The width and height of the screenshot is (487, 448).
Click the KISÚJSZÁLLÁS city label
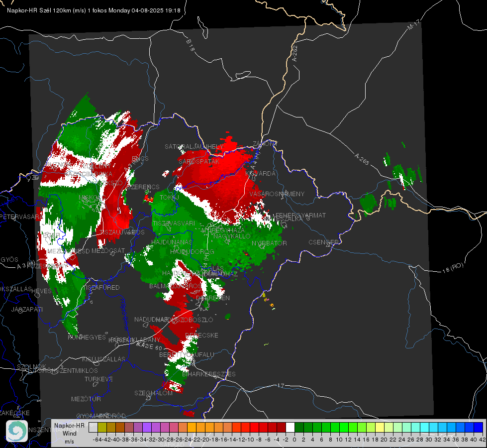[104, 359]
